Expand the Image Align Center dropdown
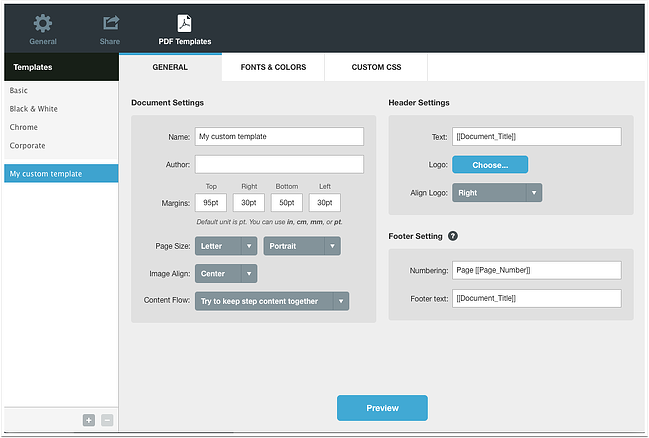The width and height of the screenshot is (649, 438). click(226, 273)
